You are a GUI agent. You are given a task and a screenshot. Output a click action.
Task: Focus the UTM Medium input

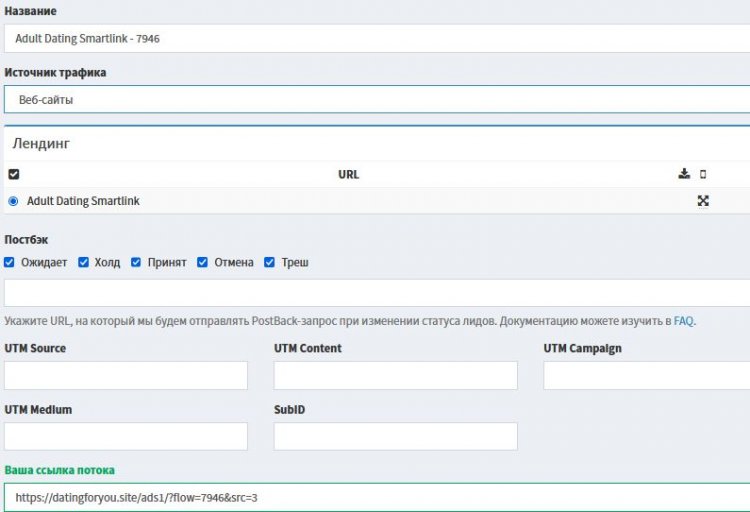[x=126, y=436]
